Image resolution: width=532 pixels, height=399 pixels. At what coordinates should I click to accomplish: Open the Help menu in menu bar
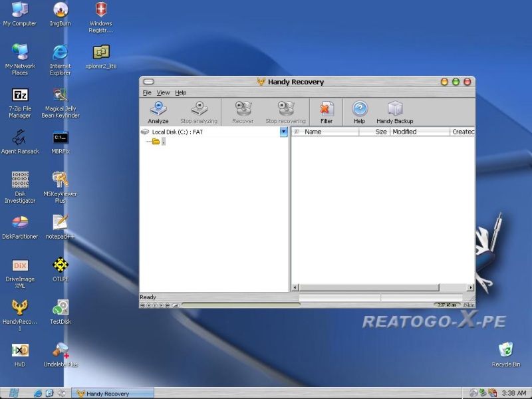pyautogui.click(x=181, y=92)
